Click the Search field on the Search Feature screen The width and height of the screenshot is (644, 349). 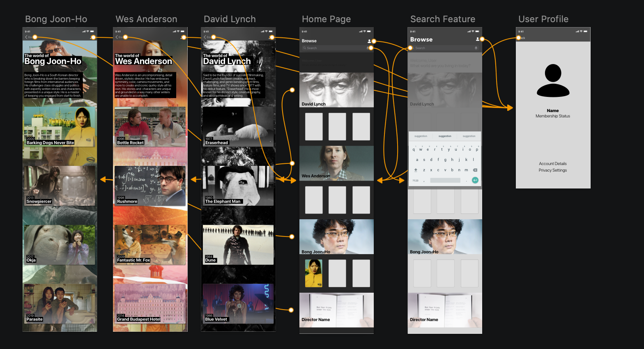coord(445,48)
